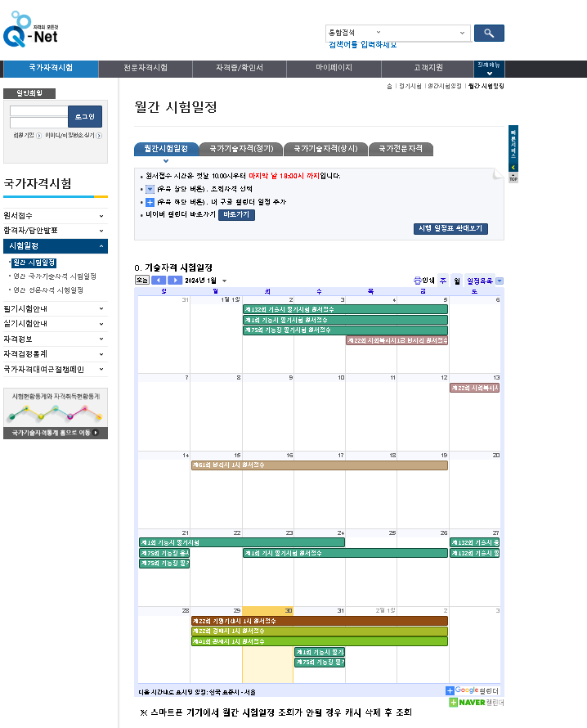The height and width of the screenshot is (728, 587).
Task: Open 월간 시험일정 sidebar submenu item
Action: 34,263
